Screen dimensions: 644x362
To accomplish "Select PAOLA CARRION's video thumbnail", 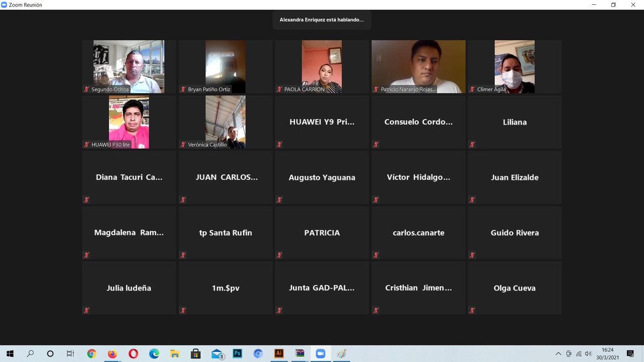I will [x=322, y=67].
